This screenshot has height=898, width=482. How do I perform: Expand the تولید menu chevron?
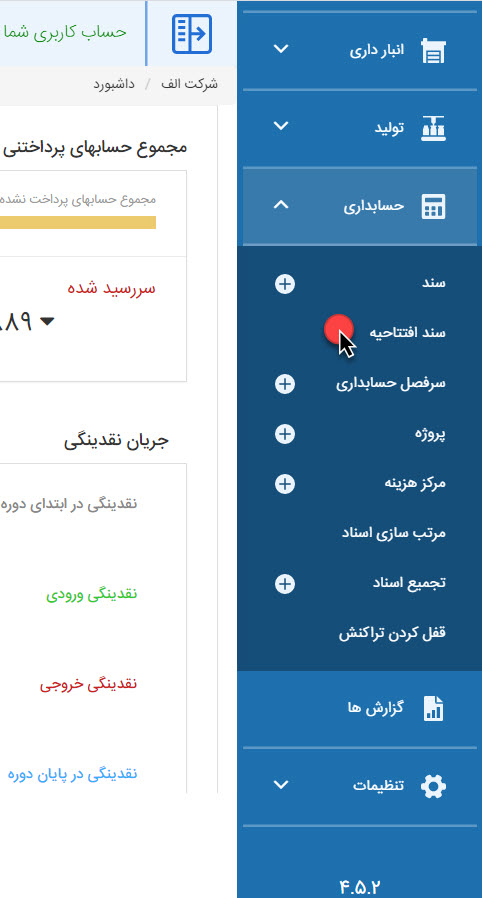coord(281,125)
